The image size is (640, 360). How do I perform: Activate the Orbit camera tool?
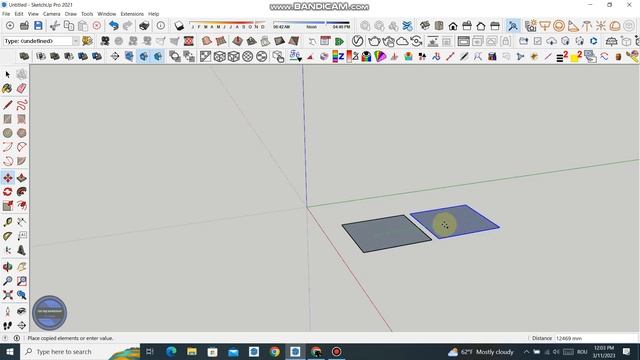[7, 267]
